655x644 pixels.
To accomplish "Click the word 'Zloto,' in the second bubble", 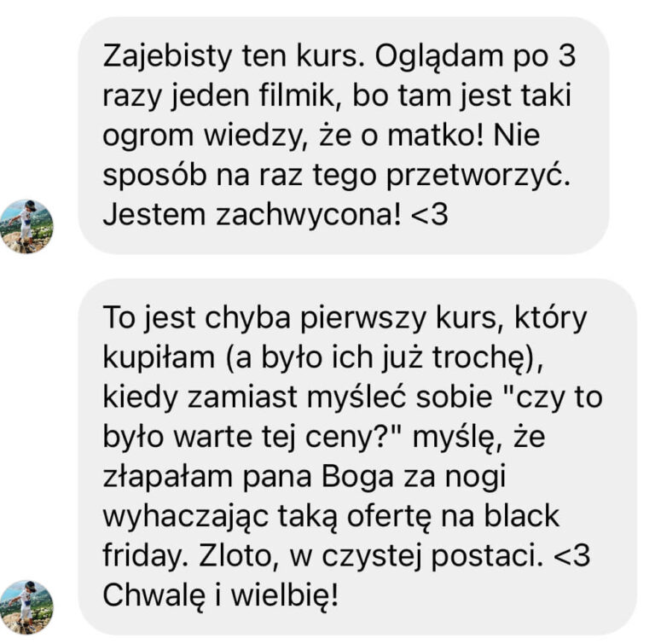I will 239,555.
